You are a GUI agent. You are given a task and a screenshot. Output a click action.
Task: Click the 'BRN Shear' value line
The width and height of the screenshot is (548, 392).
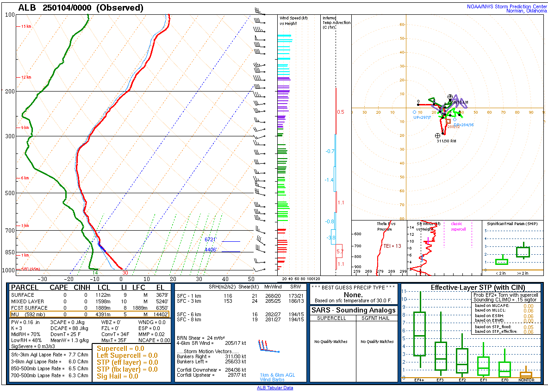tap(200, 338)
